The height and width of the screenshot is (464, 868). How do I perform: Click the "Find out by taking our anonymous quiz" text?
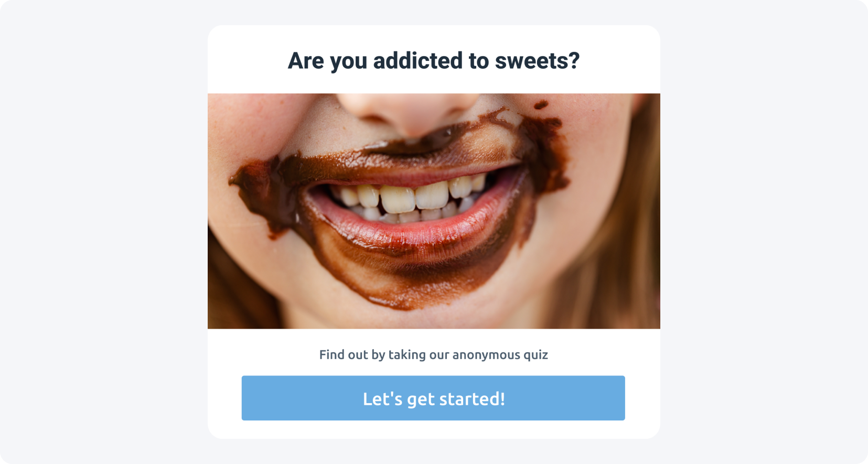(434, 355)
